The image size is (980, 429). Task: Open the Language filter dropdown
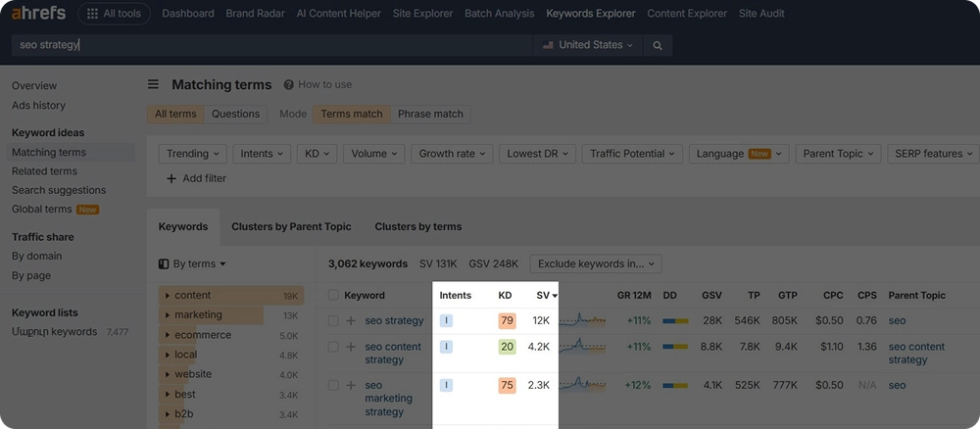(x=739, y=154)
